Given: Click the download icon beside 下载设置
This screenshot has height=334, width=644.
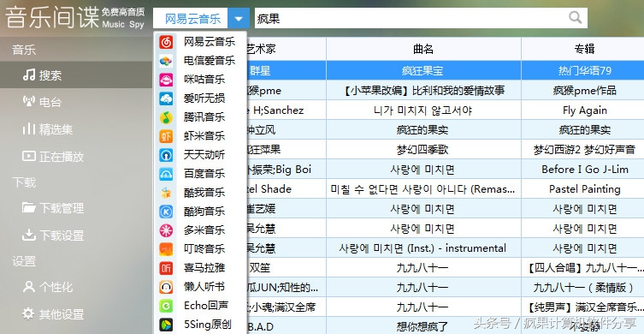Looking at the screenshot, I should tap(29, 235).
